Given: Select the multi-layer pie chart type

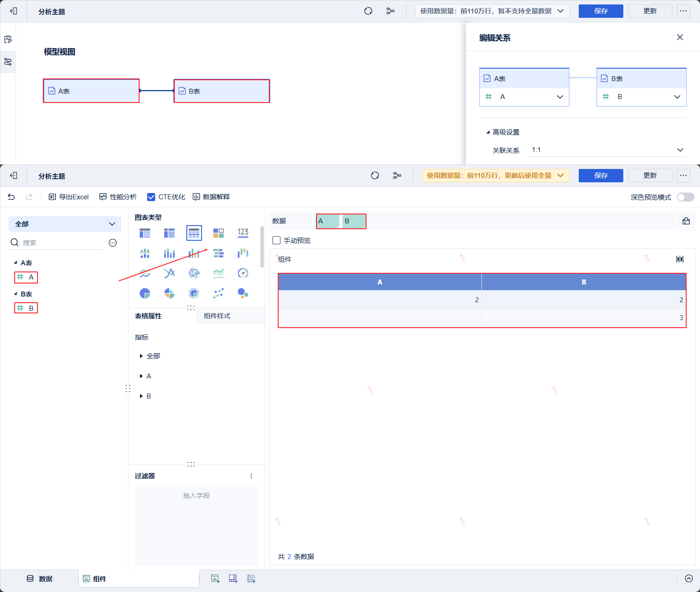Looking at the screenshot, I should tap(194, 293).
